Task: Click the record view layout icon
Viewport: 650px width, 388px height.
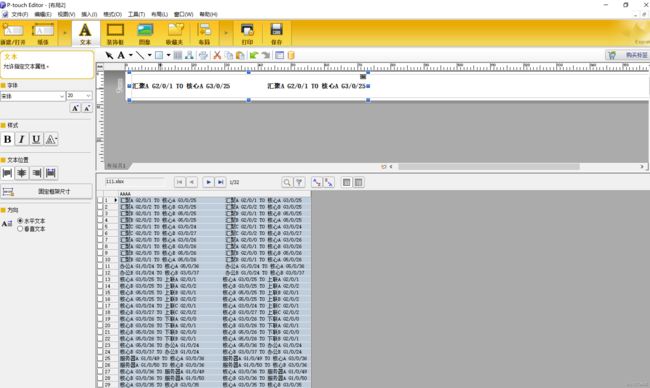Action: 347,182
